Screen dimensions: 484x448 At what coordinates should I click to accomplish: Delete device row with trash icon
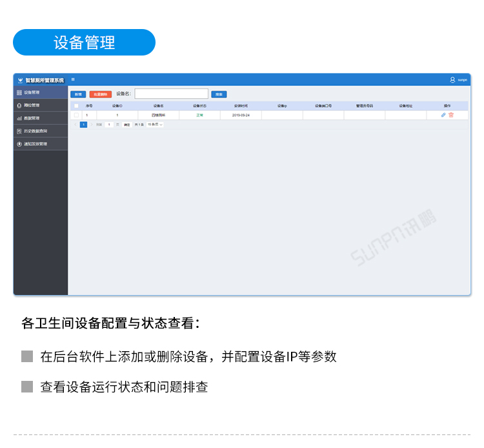451,115
